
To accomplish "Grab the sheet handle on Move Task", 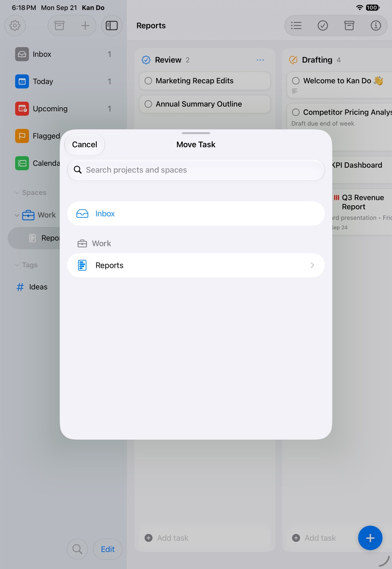I will pyautogui.click(x=196, y=133).
